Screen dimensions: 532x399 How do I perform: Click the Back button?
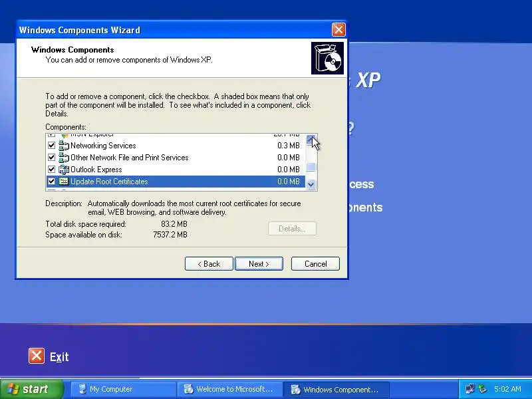tap(209, 263)
